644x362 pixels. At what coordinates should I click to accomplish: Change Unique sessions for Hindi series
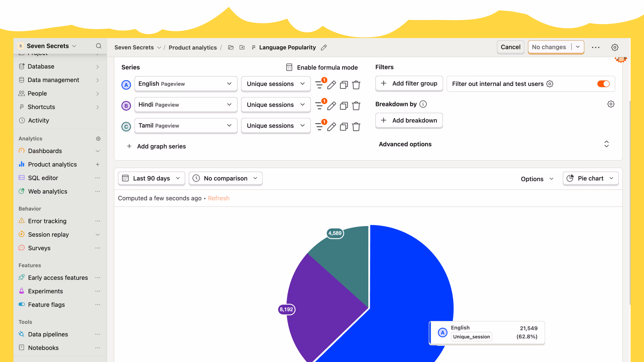tap(276, 105)
